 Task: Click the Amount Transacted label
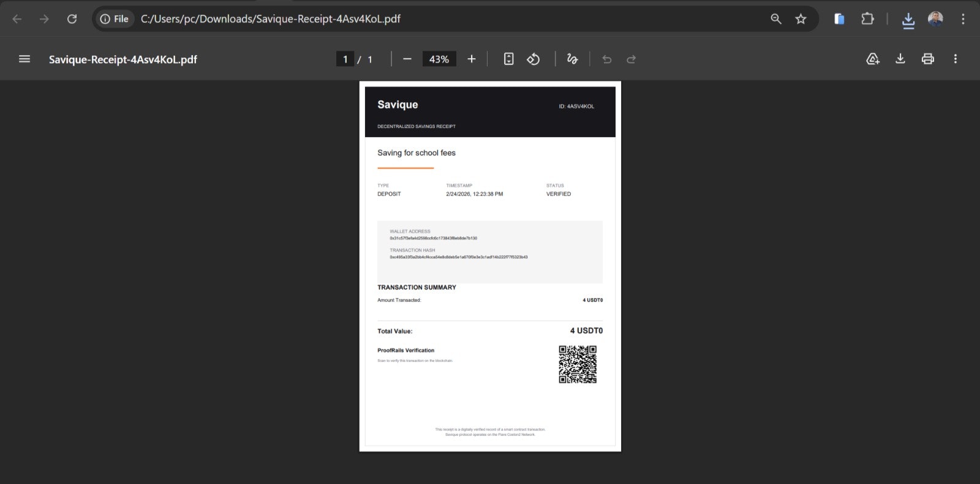pos(399,300)
